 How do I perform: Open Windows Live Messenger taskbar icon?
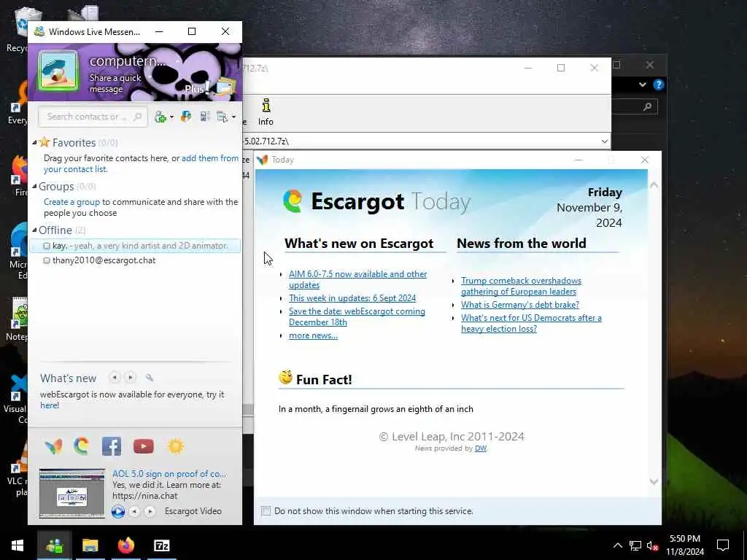pyautogui.click(x=54, y=545)
